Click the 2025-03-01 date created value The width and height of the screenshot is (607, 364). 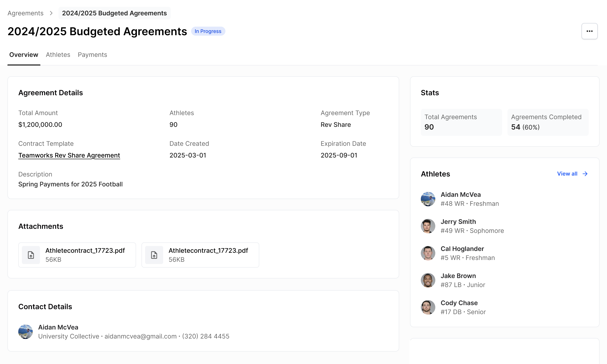click(188, 155)
